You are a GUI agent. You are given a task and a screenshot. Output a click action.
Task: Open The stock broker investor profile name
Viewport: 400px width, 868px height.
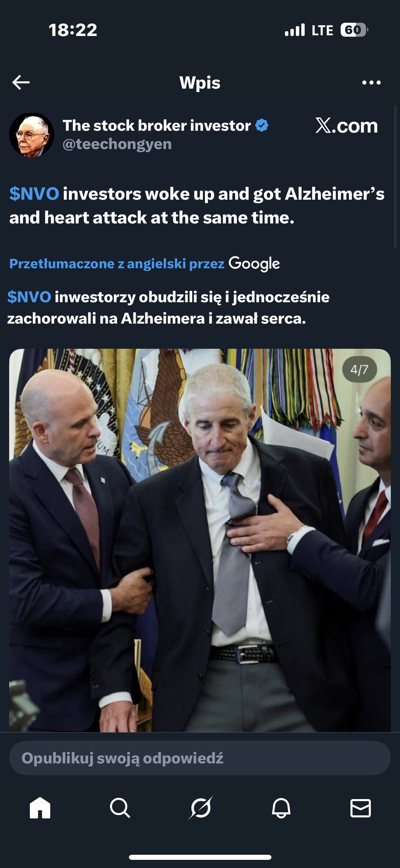pyautogui.click(x=157, y=125)
